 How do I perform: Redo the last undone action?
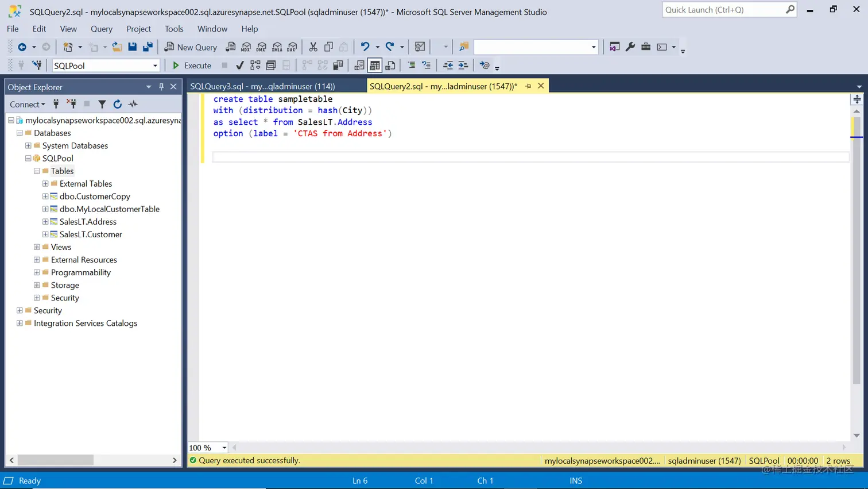point(390,47)
